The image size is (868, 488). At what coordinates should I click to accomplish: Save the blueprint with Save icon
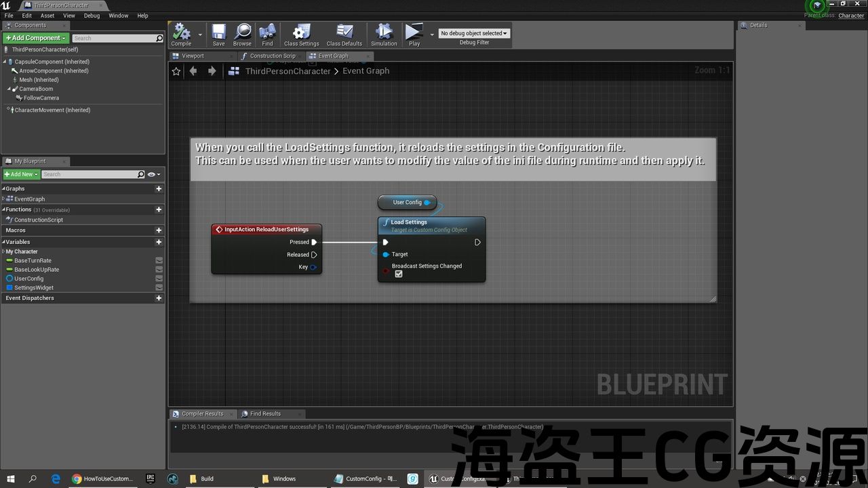(218, 34)
